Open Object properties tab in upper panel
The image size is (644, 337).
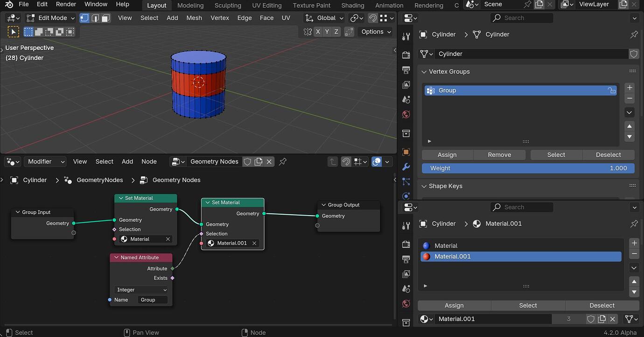[x=406, y=152]
